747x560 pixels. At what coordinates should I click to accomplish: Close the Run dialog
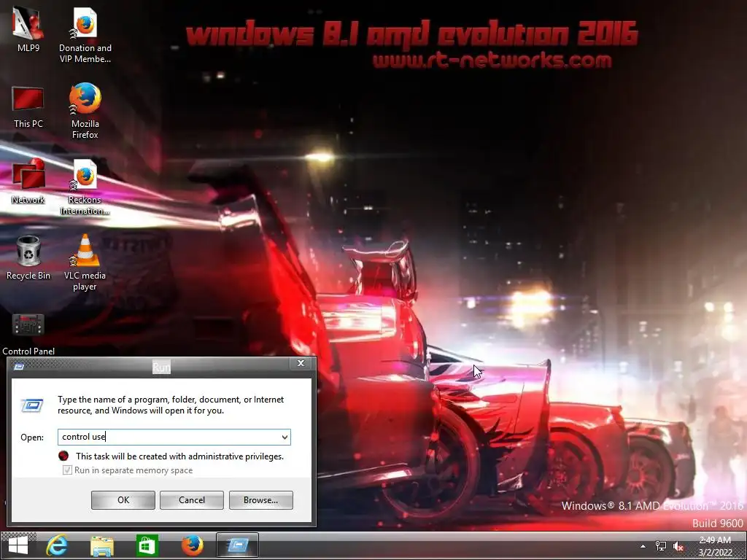[301, 363]
